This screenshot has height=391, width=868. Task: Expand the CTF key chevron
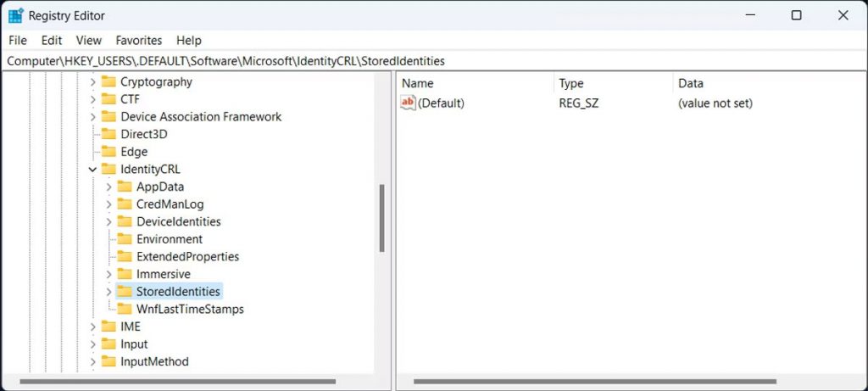tap(92, 99)
